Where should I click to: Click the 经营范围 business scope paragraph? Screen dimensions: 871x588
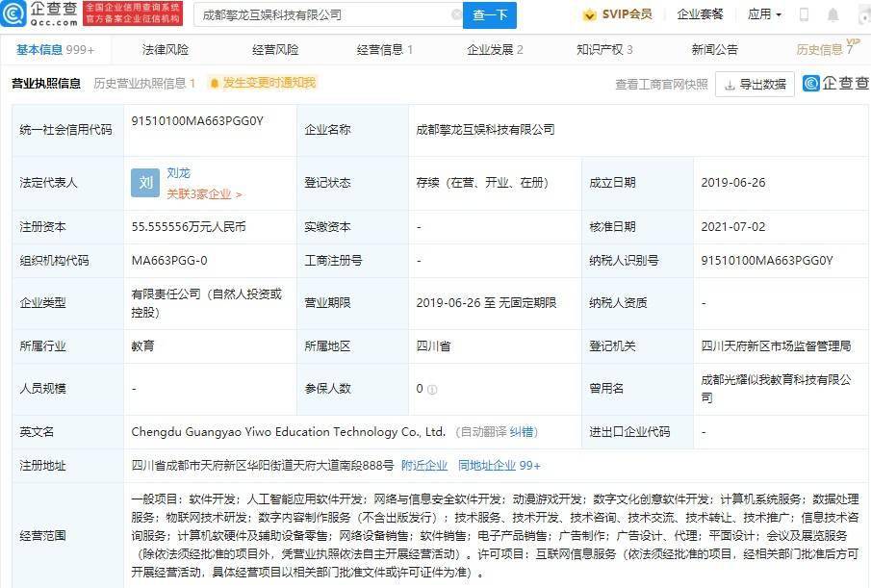click(495, 535)
